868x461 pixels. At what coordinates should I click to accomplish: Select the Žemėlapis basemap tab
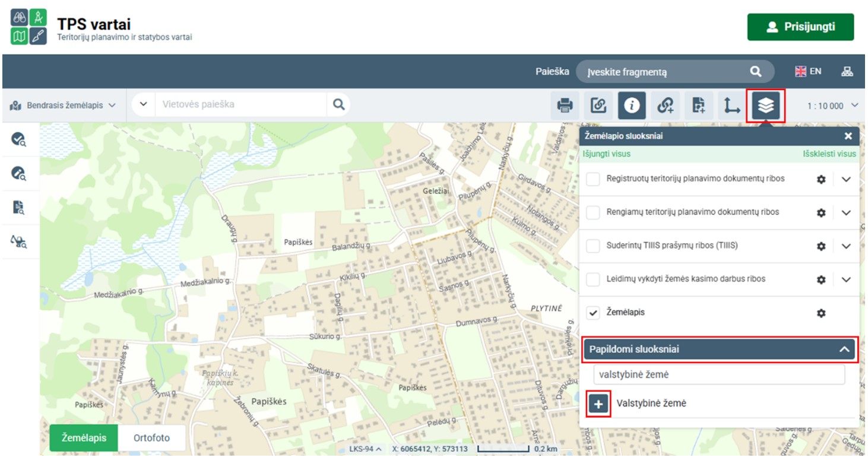[x=84, y=438]
